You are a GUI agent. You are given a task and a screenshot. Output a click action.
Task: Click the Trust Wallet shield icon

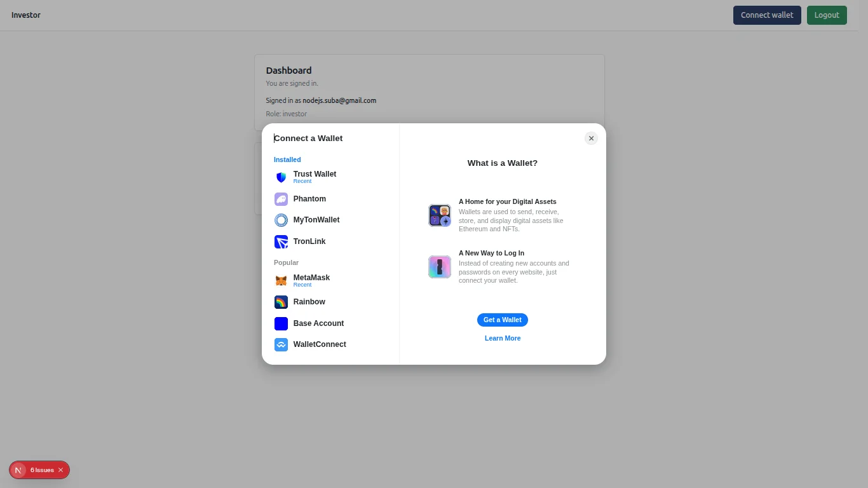[281, 177]
